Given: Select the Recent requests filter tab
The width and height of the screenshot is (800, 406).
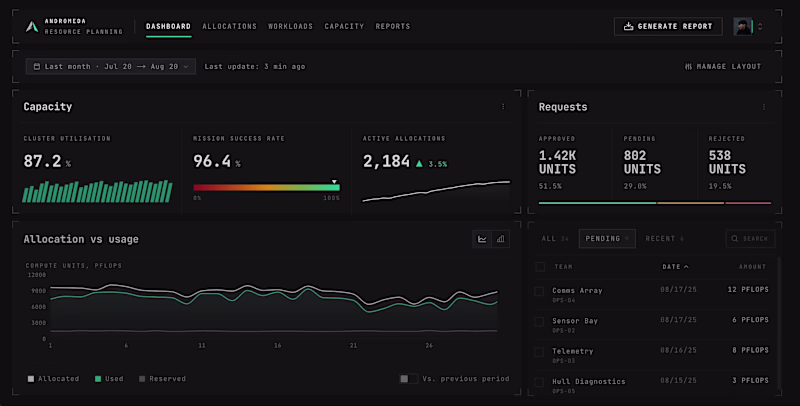Looking at the screenshot, I should click(x=664, y=239).
